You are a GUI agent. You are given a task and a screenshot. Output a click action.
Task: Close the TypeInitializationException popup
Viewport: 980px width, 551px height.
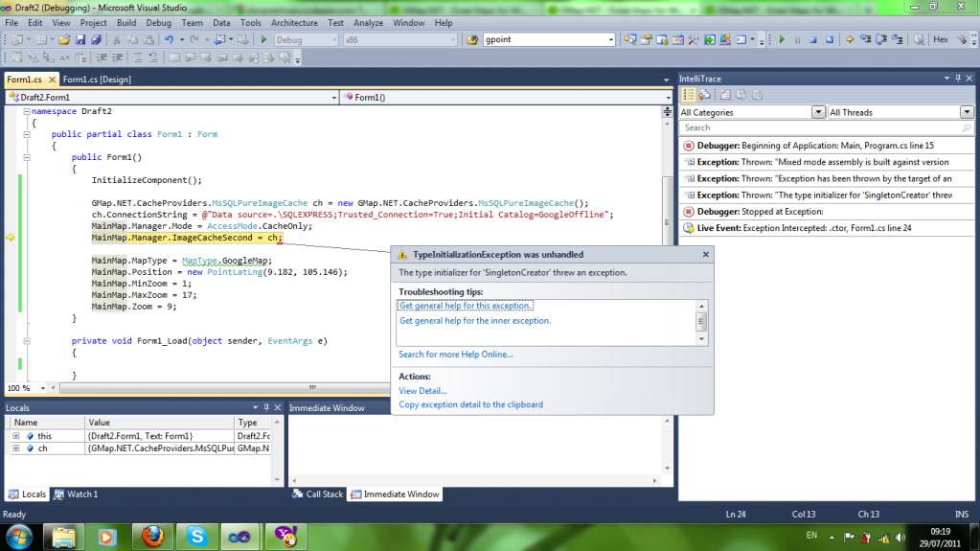point(706,254)
